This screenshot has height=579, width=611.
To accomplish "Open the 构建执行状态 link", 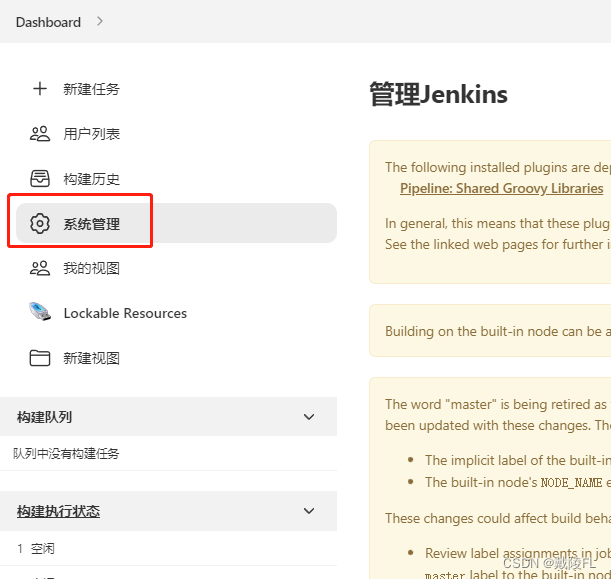I will (x=58, y=511).
